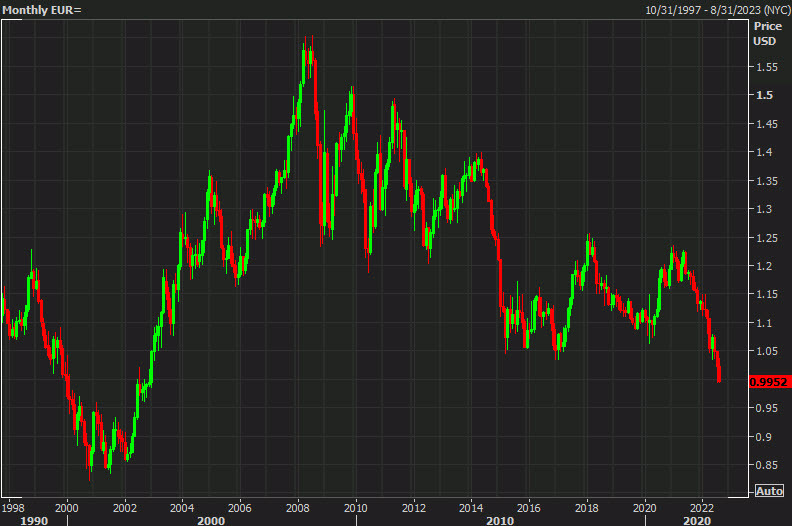Viewport: 792px width, 526px height.
Task: Click the 0.9 price axis label
Action: [764, 437]
